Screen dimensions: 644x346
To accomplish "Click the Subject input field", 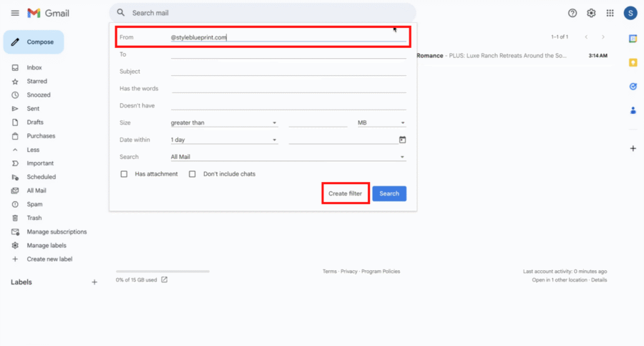I will tap(288, 72).
